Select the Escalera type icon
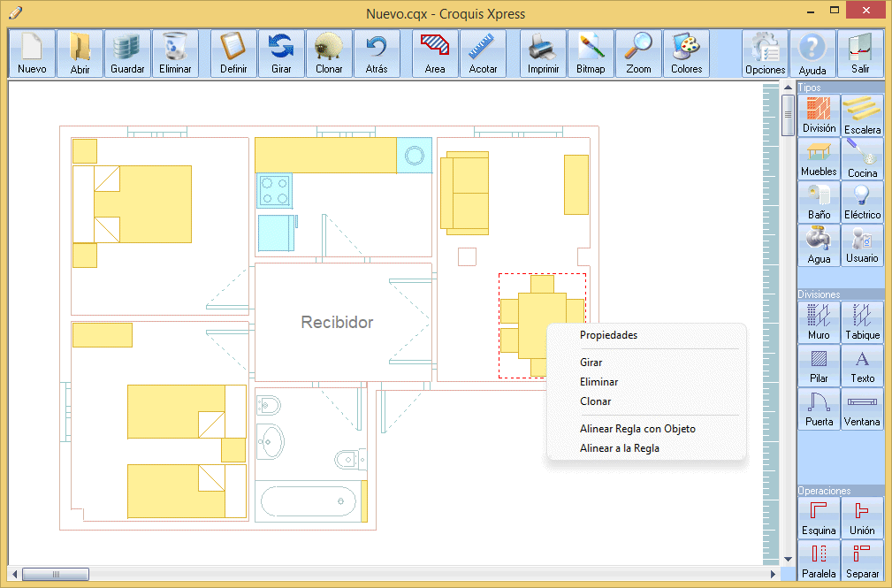This screenshot has width=892, height=588. (862, 115)
